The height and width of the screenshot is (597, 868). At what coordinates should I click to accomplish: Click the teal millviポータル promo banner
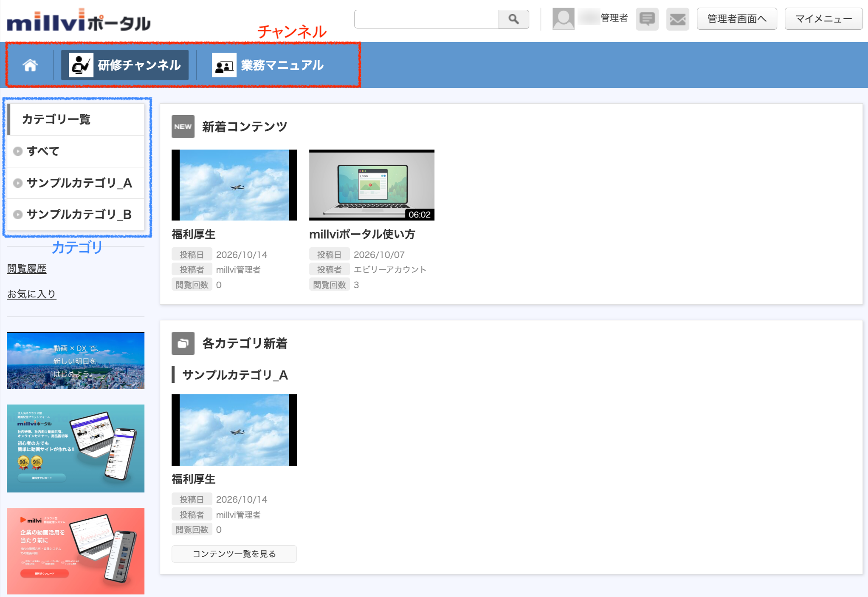tap(76, 448)
